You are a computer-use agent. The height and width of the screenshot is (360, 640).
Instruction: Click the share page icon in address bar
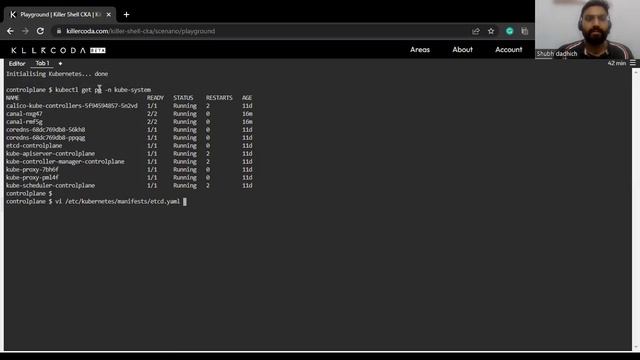tap(476, 31)
